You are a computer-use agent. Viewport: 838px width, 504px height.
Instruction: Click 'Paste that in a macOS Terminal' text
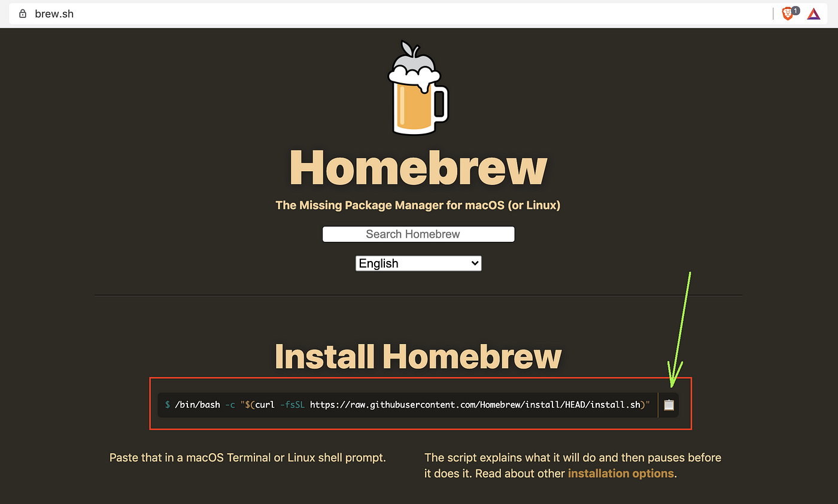tap(247, 458)
